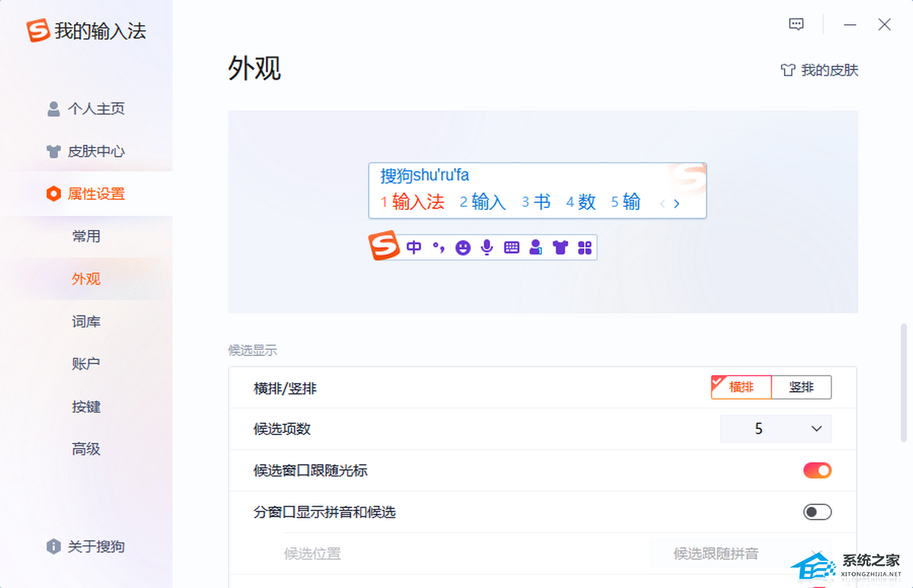The image size is (913, 588).
Task: Open the 候选项数 dropdown showing 5
Action: tap(776, 429)
